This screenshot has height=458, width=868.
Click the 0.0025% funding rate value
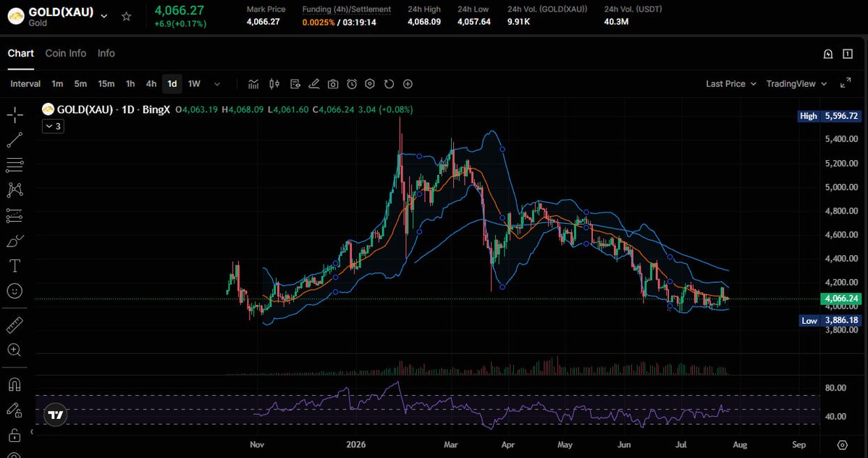319,22
